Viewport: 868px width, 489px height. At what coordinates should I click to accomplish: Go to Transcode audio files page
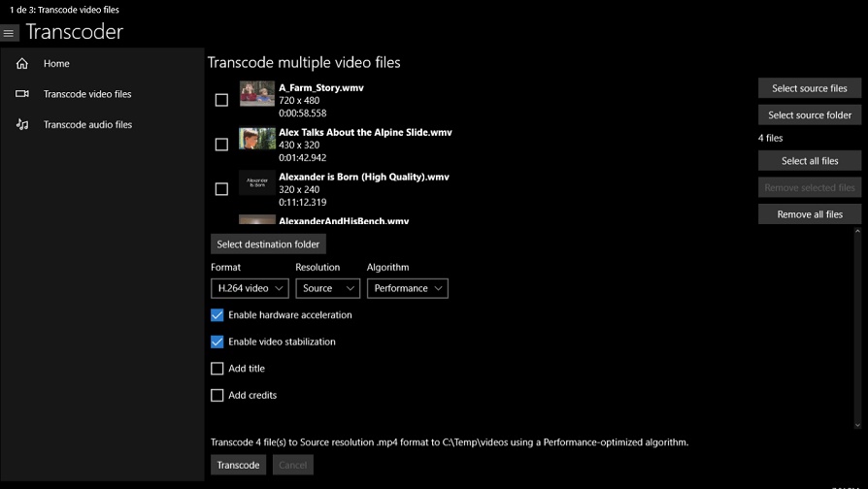[87, 125]
